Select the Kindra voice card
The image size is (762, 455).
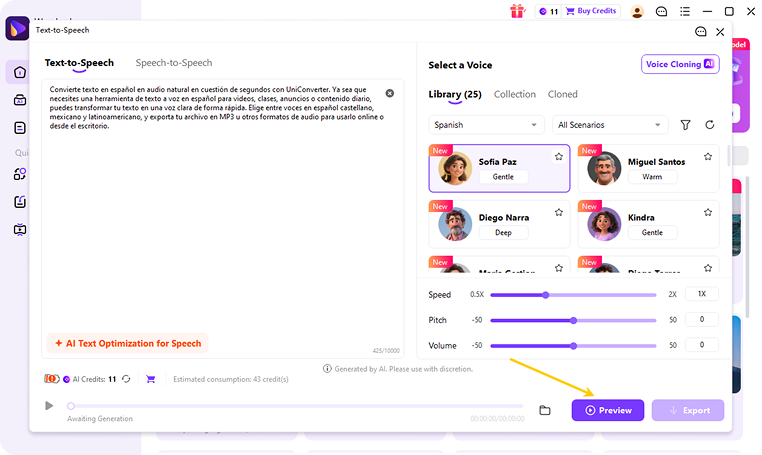pyautogui.click(x=648, y=224)
